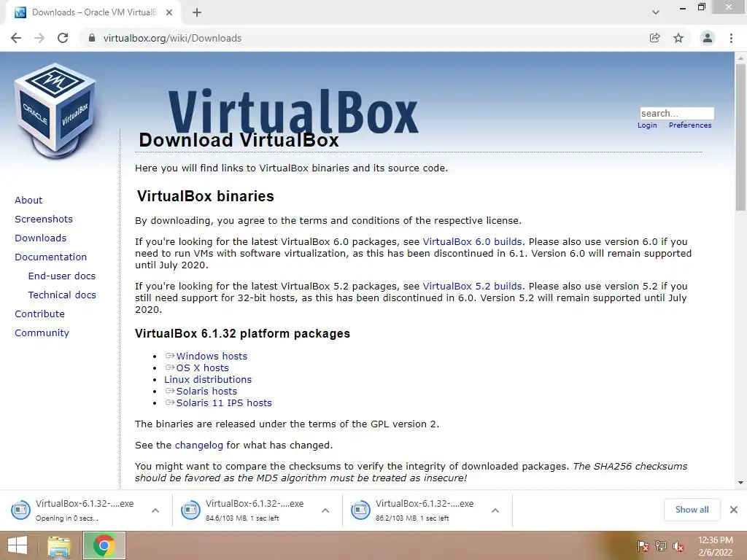Click the Action Center flag tray icon
The width and height of the screenshot is (747, 560).
(x=643, y=546)
